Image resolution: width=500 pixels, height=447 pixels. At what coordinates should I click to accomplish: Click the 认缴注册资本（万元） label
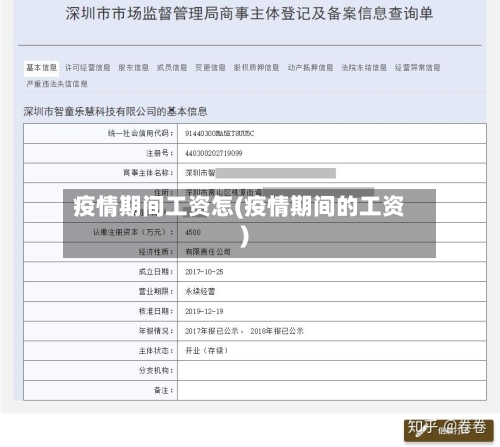tap(133, 232)
